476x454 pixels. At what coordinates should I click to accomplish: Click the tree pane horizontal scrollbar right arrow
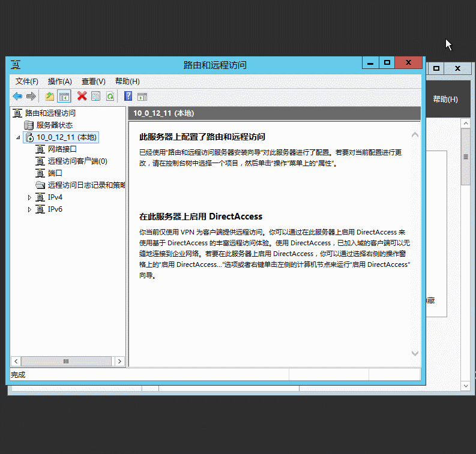pyautogui.click(x=119, y=361)
